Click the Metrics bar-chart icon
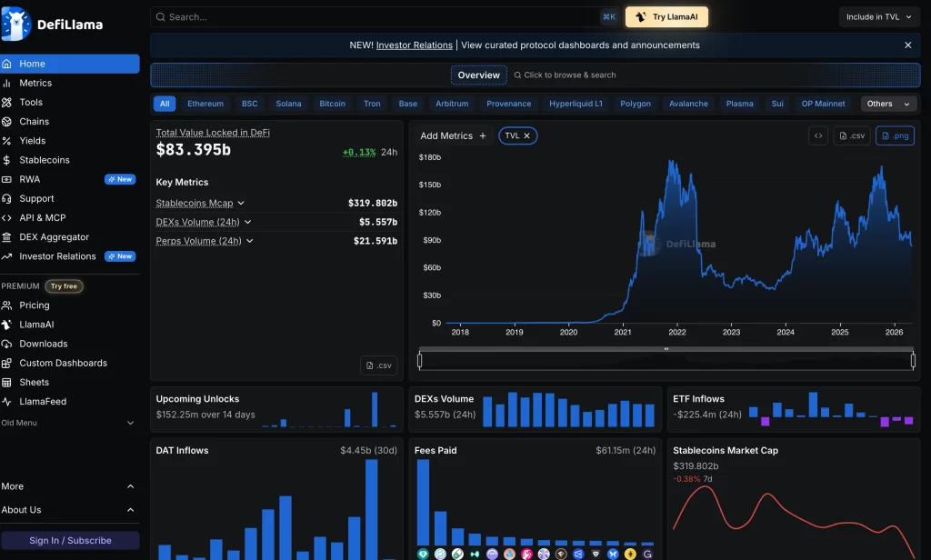 pyautogui.click(x=6, y=83)
